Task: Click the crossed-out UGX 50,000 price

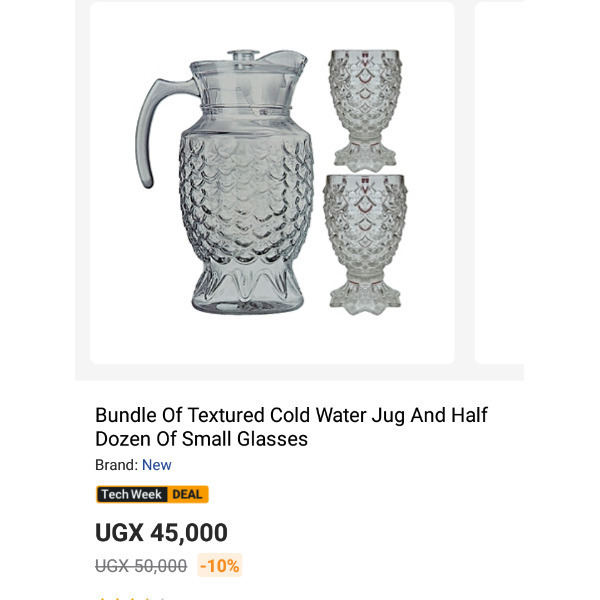Action: 141,566
